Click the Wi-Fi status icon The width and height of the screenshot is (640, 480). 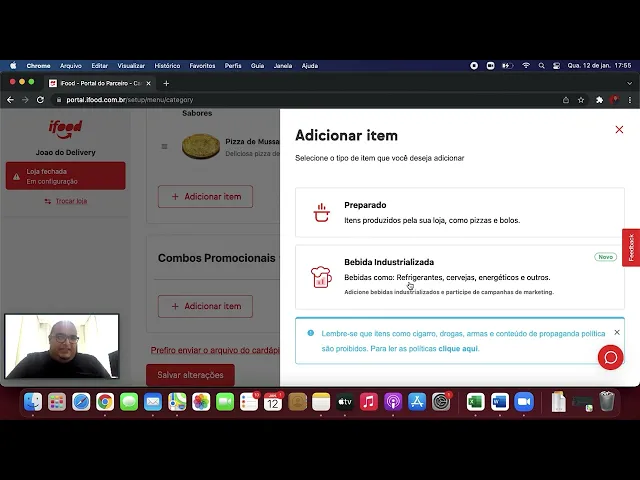[x=526, y=66]
